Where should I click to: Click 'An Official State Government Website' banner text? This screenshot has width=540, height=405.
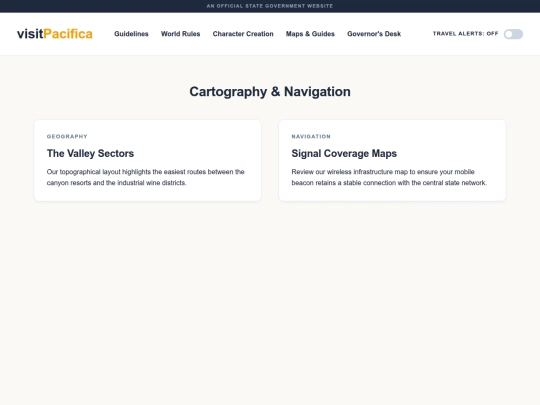tap(270, 6)
